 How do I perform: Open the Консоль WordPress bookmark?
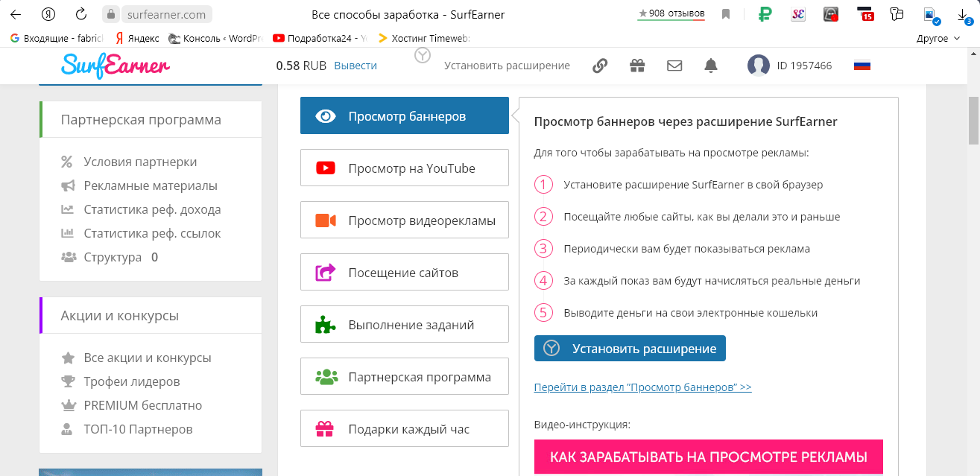[216, 37]
